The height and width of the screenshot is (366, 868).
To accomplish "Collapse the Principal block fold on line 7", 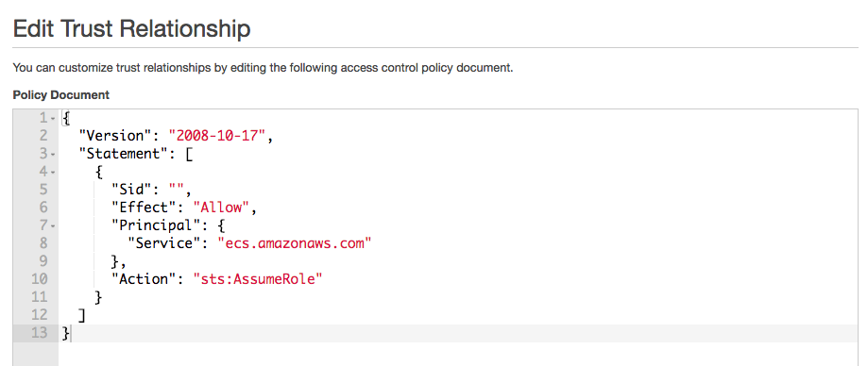I will [x=52, y=225].
